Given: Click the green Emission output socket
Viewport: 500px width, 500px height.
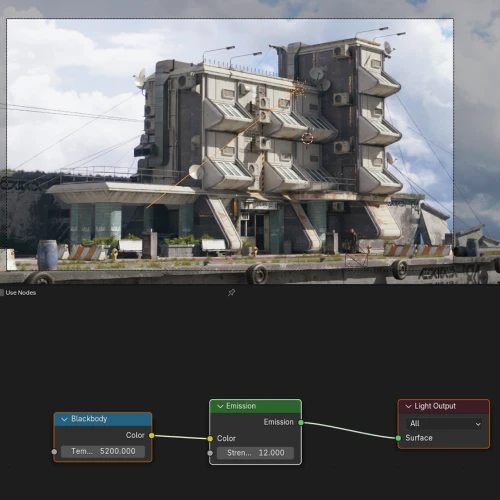Looking at the screenshot, I should (x=301, y=423).
